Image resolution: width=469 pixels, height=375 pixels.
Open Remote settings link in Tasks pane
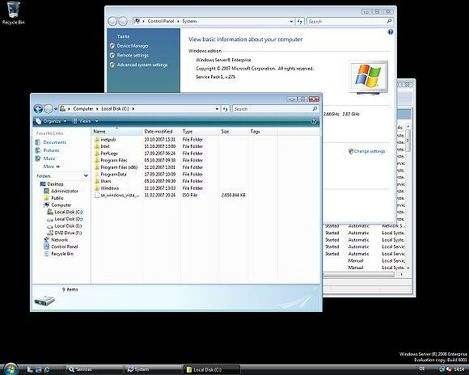tap(133, 55)
